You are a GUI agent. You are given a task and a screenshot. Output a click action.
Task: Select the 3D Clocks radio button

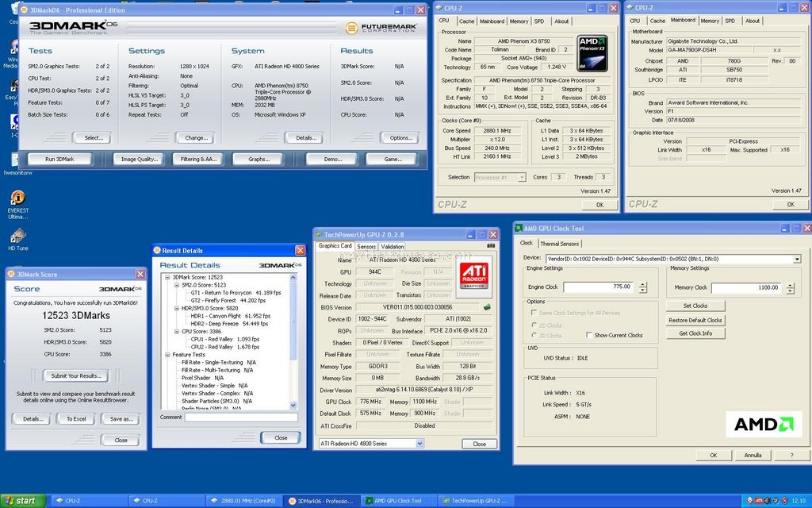pyautogui.click(x=534, y=336)
